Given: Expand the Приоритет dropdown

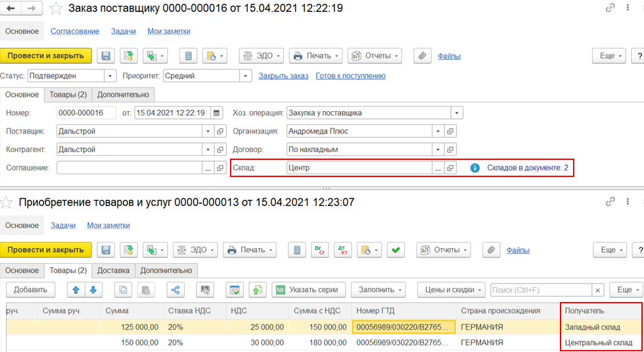Looking at the screenshot, I should [245, 76].
